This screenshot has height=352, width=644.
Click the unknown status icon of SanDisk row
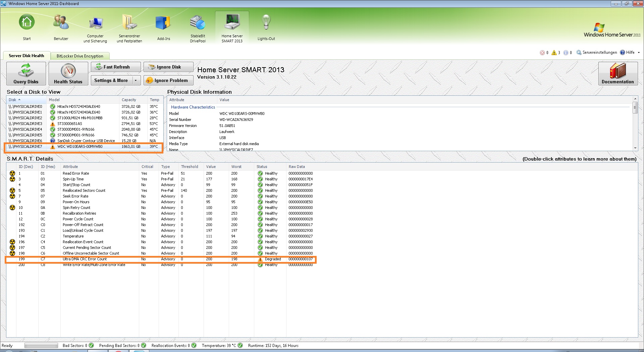click(52, 141)
